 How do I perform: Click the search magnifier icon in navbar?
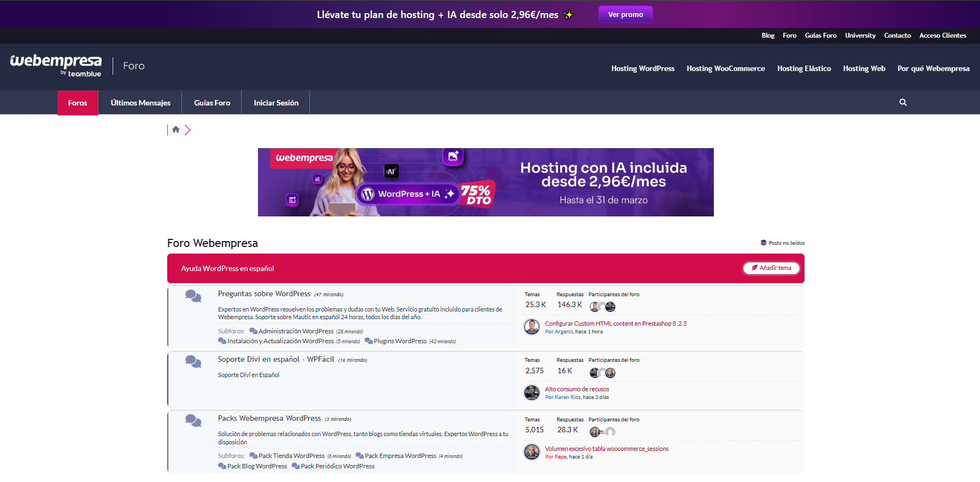point(903,102)
